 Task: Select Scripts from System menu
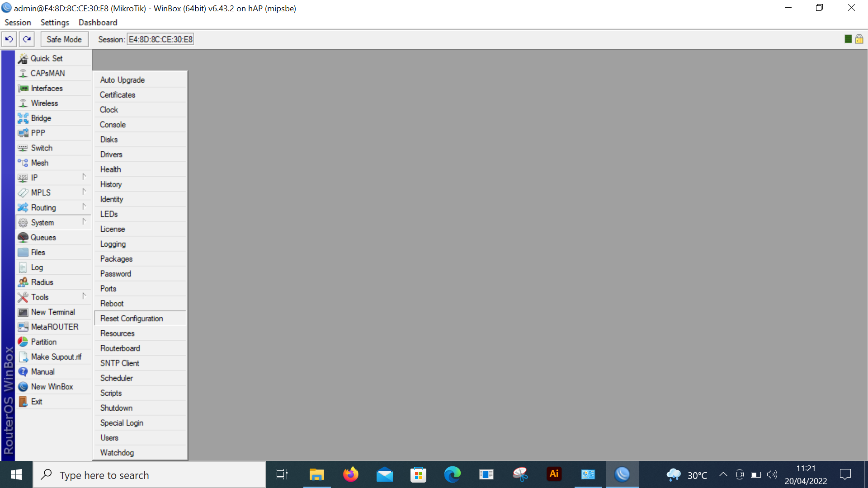[x=140, y=393]
